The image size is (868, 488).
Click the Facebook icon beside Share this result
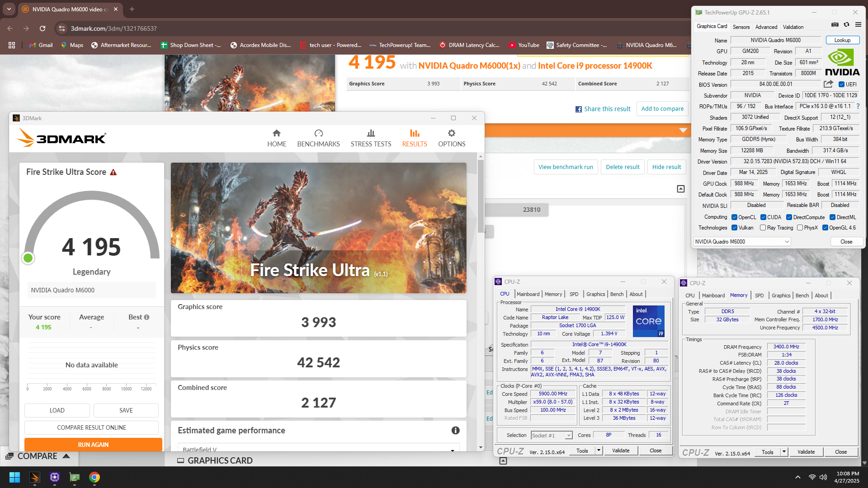tap(578, 109)
